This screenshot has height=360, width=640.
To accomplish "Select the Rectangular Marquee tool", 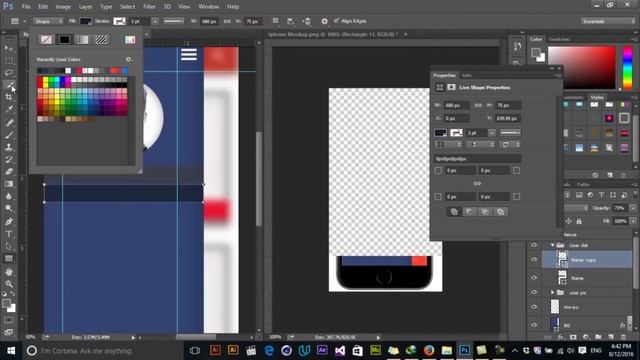I will 9,60.
